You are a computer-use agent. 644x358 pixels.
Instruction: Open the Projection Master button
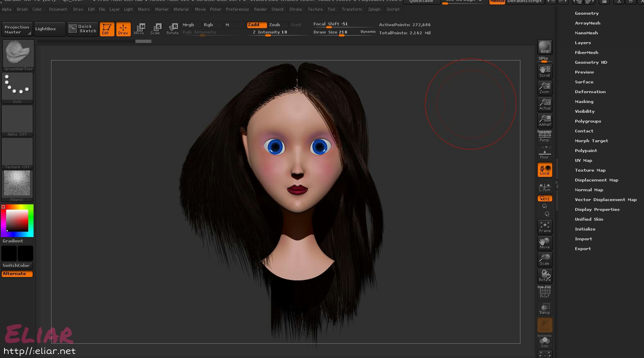coord(17,29)
